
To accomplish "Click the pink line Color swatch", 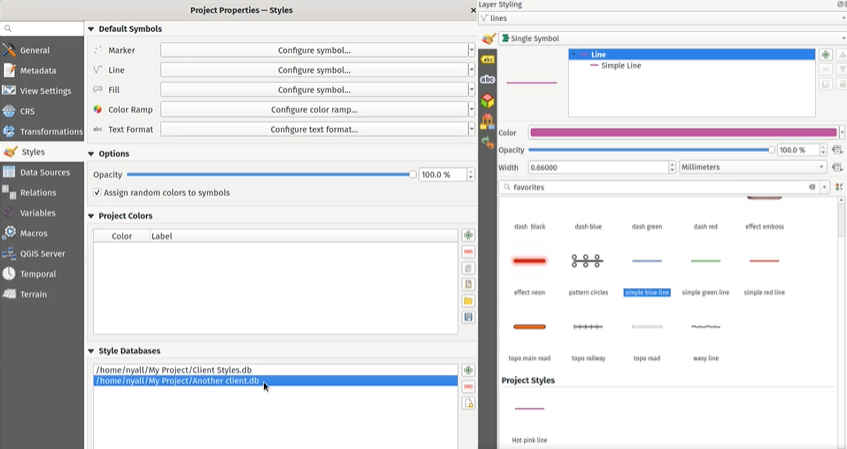I will pos(682,133).
